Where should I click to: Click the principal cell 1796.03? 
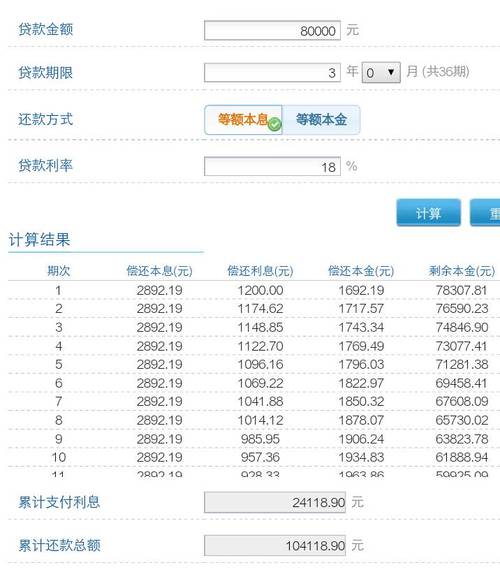[x=361, y=364]
